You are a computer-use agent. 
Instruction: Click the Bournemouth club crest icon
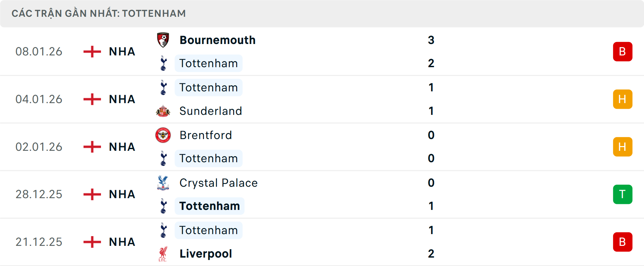[163, 40]
